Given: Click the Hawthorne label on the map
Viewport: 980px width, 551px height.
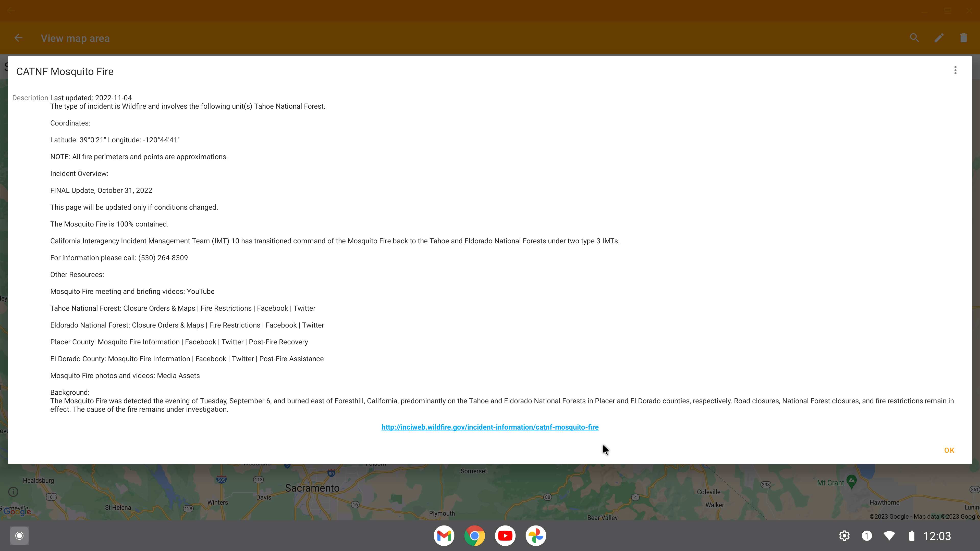Looking at the screenshot, I should (x=885, y=503).
